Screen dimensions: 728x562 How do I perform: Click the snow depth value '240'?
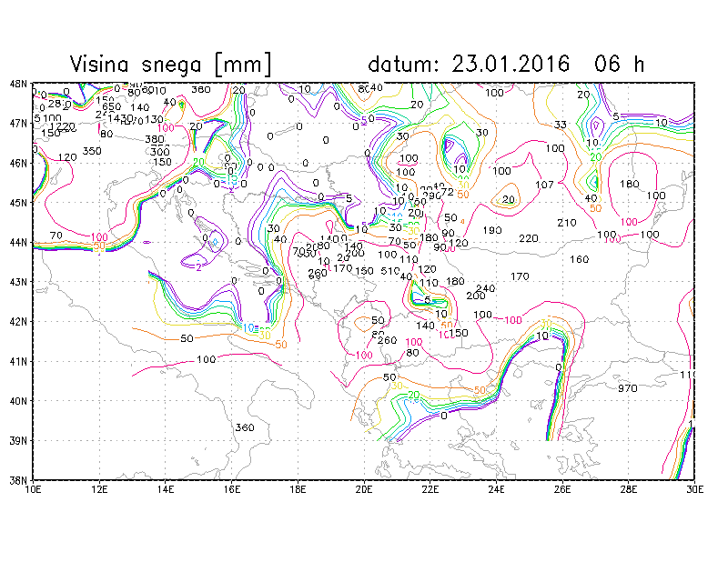point(486,288)
